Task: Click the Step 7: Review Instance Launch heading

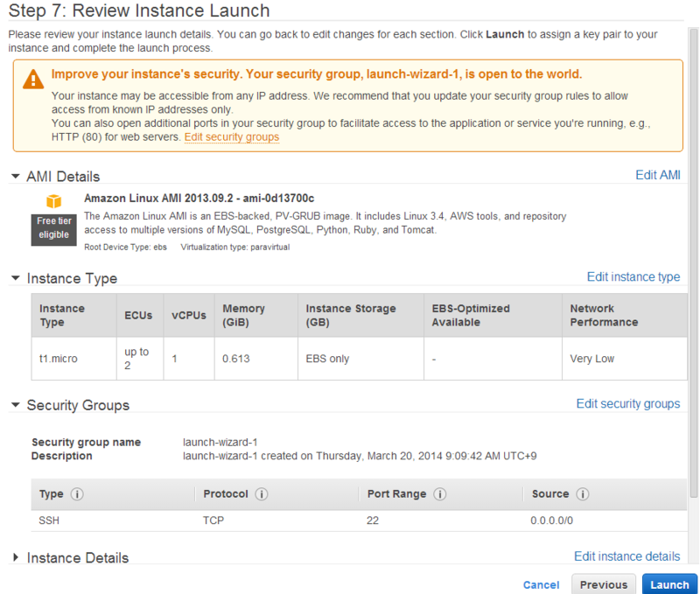Action: coord(139,10)
